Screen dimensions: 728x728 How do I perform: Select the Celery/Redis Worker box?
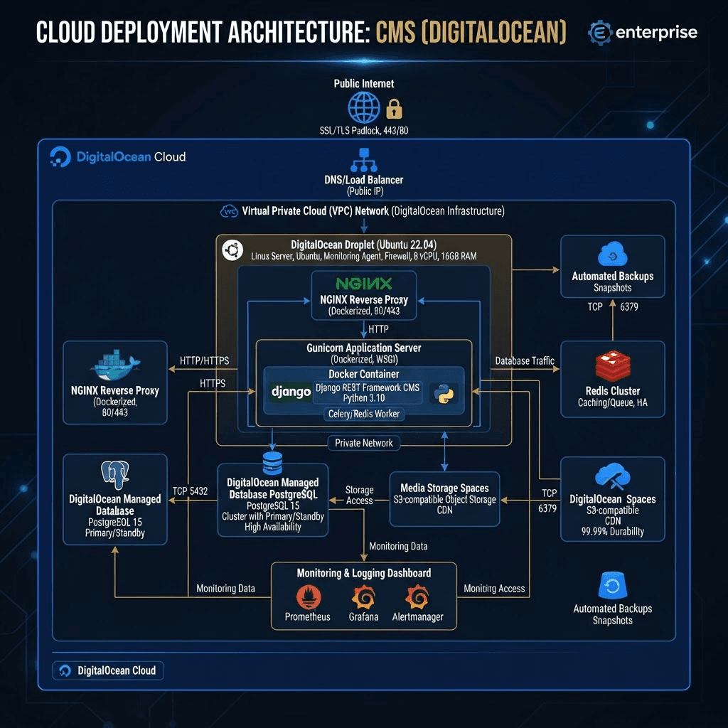coord(363,414)
